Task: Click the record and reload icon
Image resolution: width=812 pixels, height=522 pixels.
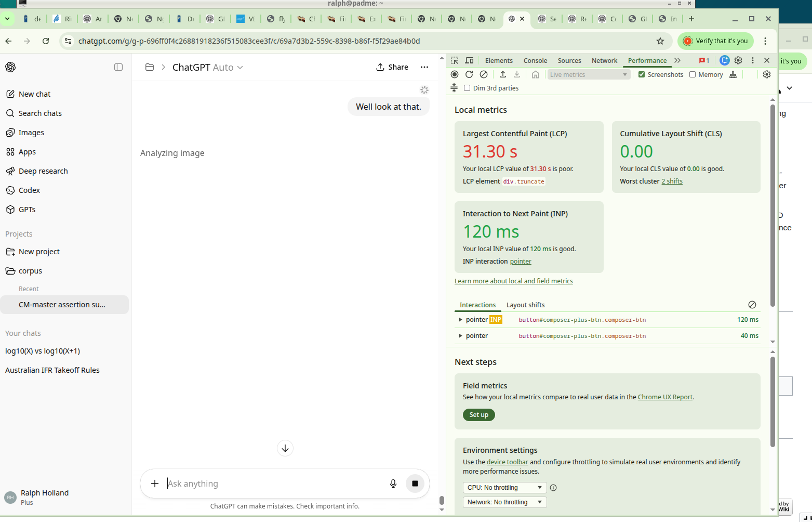Action: click(x=469, y=74)
